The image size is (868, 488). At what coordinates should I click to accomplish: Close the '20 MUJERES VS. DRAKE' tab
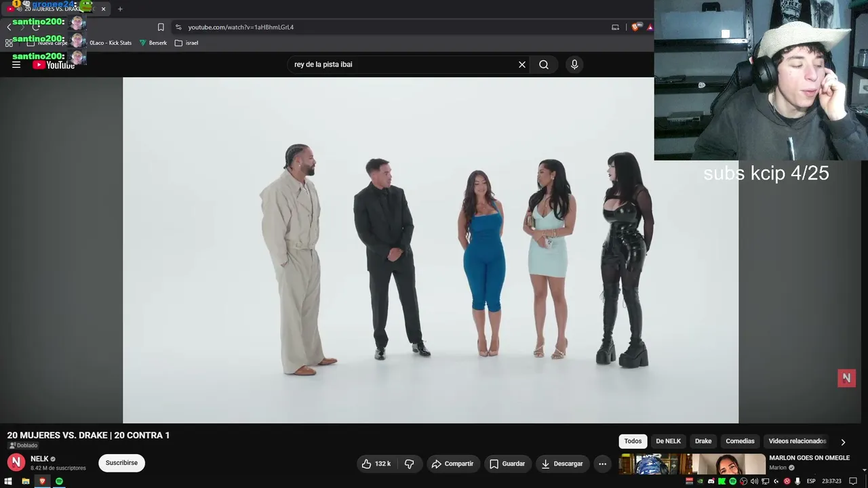103,9
